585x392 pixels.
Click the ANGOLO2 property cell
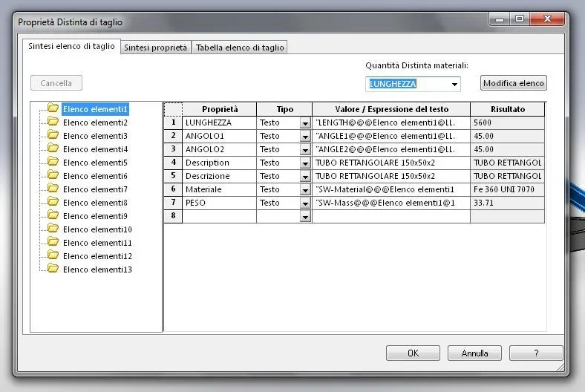(x=220, y=149)
